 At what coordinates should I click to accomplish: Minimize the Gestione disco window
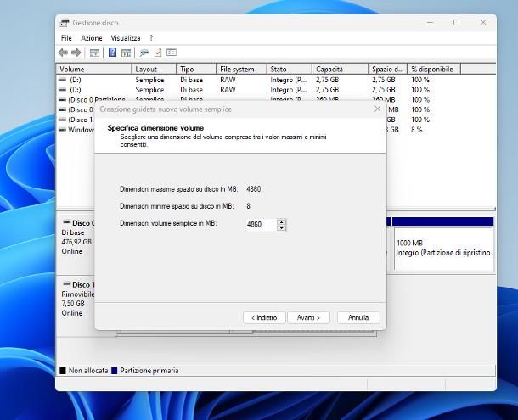[x=431, y=22]
